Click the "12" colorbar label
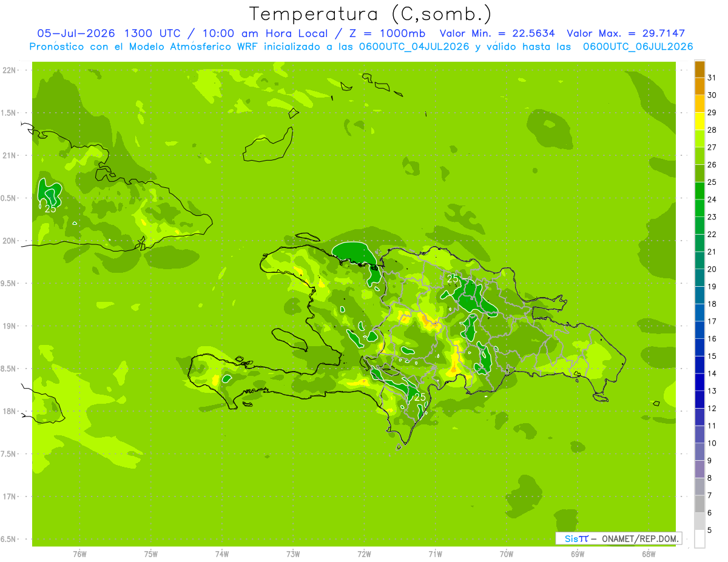Screen dimensions: 728x562 click(712, 409)
